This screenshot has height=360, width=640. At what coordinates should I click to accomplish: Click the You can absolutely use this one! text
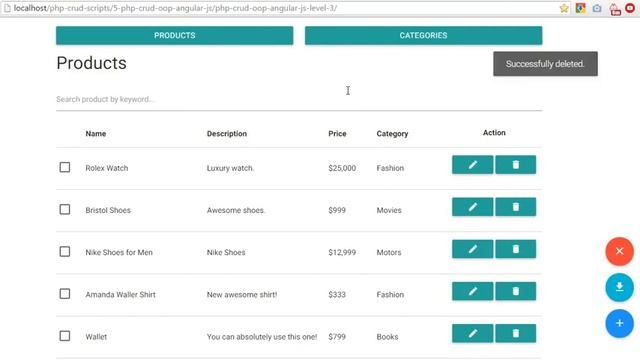[262, 337]
